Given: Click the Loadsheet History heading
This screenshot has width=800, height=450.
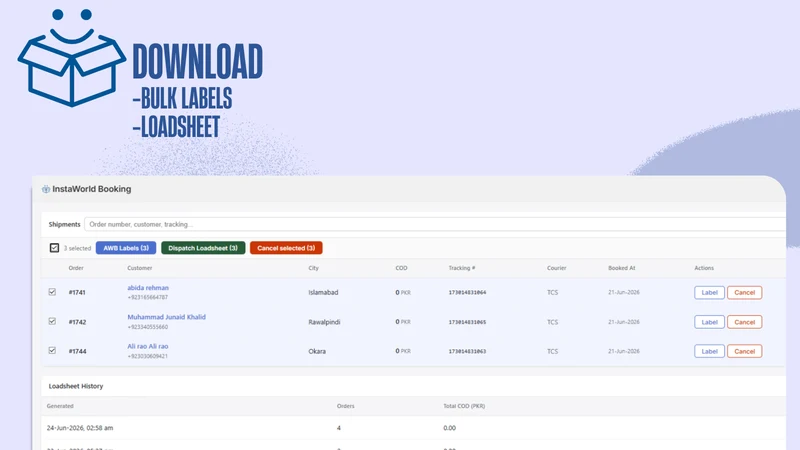Looking at the screenshot, I should click(x=76, y=386).
